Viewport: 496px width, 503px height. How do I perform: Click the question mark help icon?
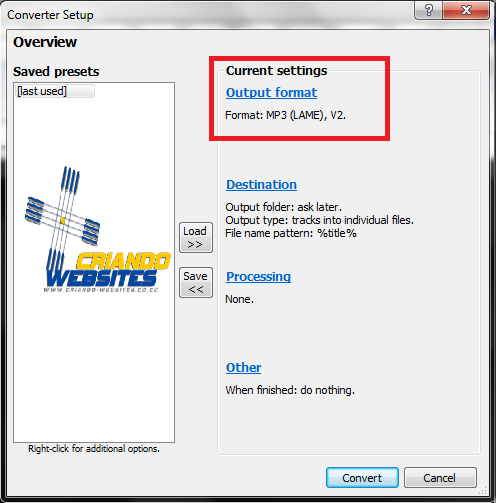428,10
